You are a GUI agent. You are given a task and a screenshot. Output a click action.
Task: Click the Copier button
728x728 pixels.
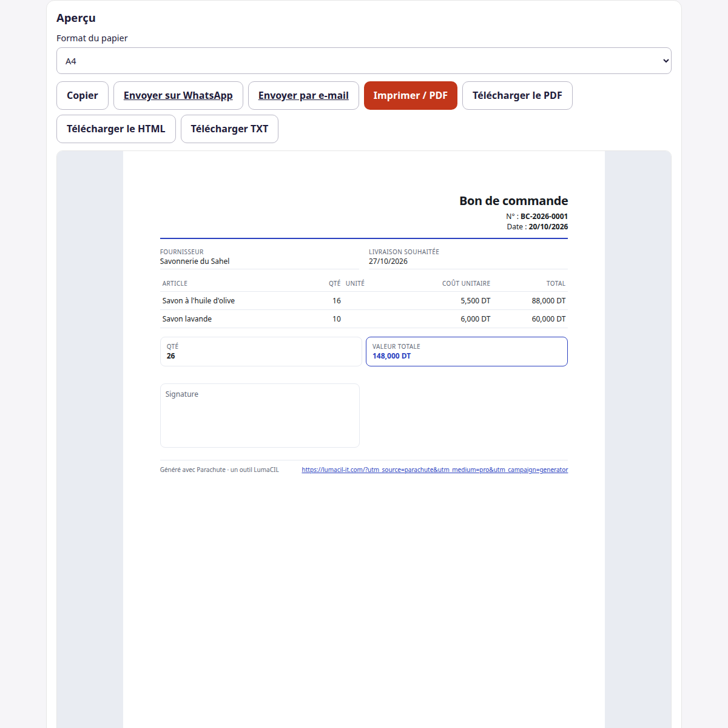[x=83, y=95]
